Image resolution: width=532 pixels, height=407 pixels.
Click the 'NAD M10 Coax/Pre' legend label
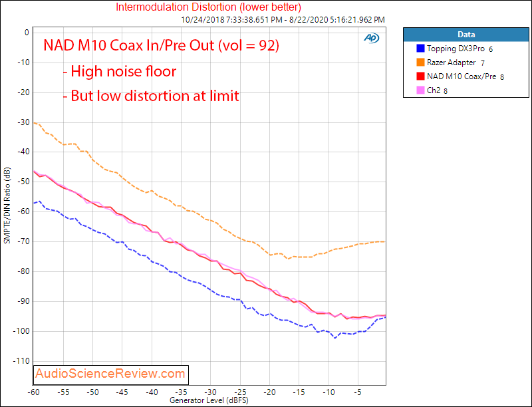click(x=462, y=76)
